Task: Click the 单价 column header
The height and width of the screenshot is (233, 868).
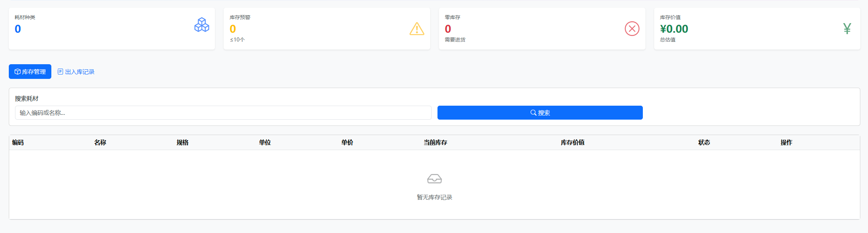Action: (347, 142)
